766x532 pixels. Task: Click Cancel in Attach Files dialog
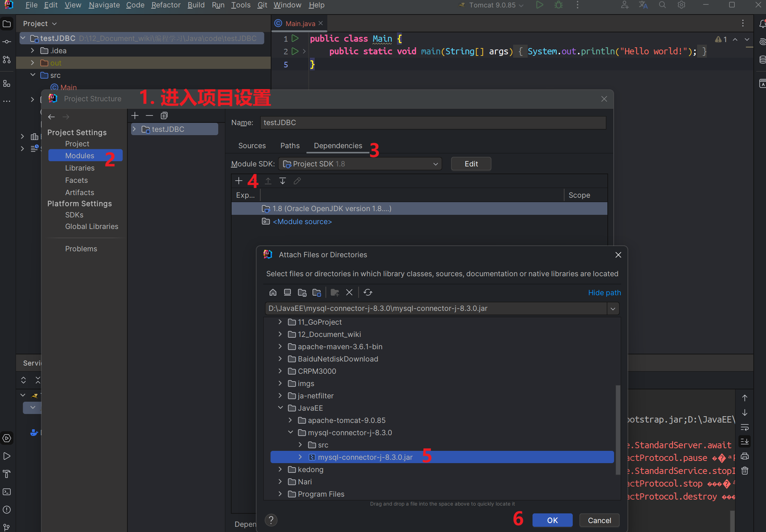[599, 520]
